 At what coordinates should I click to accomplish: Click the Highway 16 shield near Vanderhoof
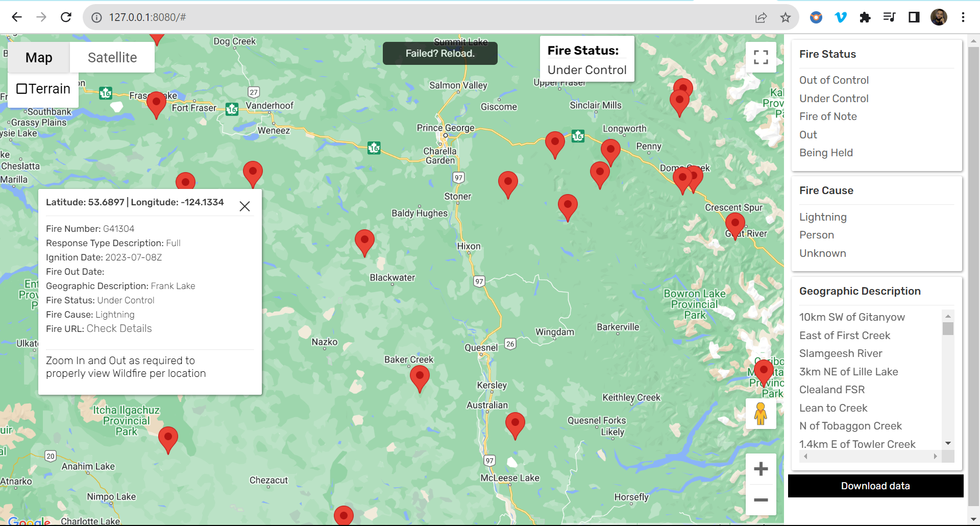click(232, 109)
